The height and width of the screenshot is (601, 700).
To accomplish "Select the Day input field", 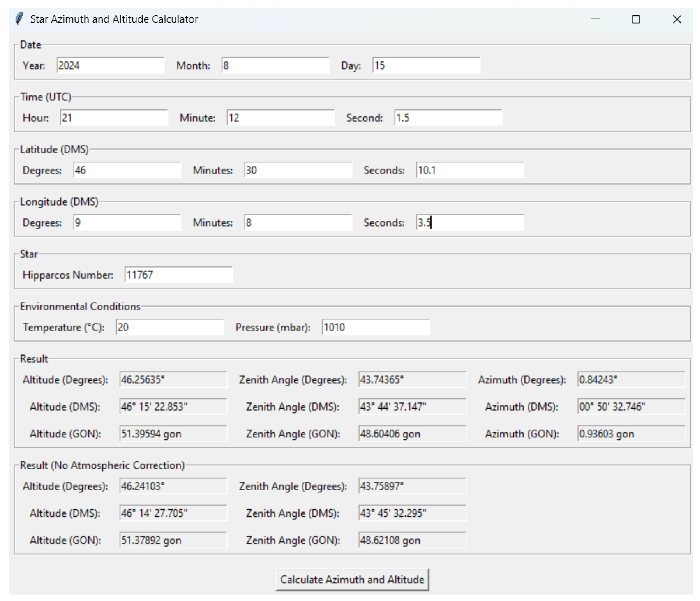I will coord(426,65).
